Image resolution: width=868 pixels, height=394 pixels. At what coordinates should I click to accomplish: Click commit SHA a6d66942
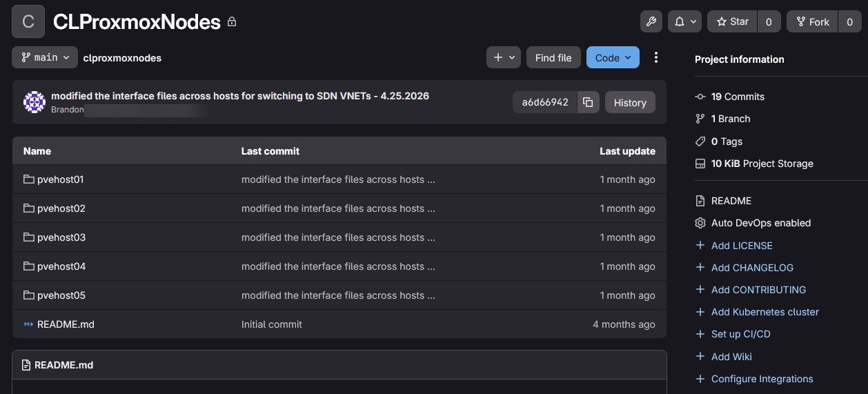(x=544, y=102)
